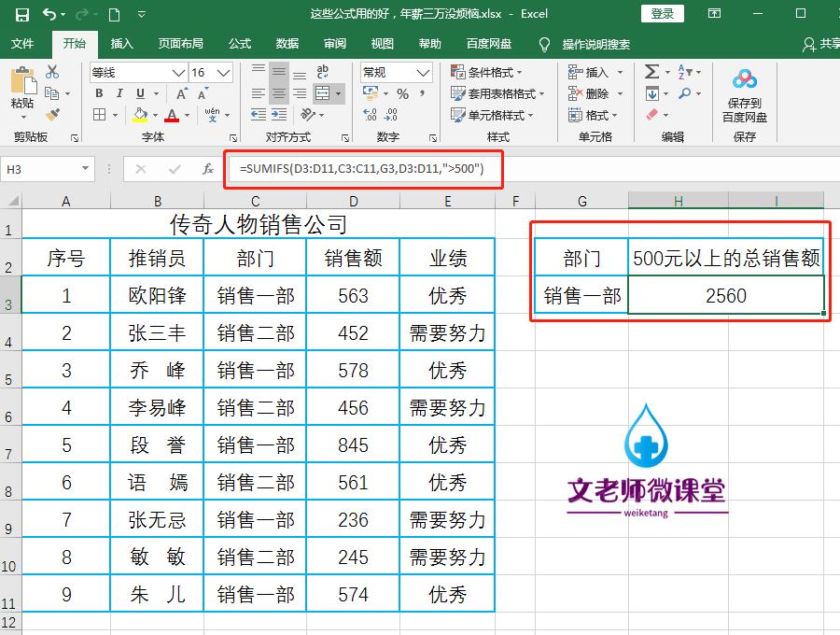Select the italic formatting icon
This screenshot has height=635, width=840.
click(x=119, y=91)
